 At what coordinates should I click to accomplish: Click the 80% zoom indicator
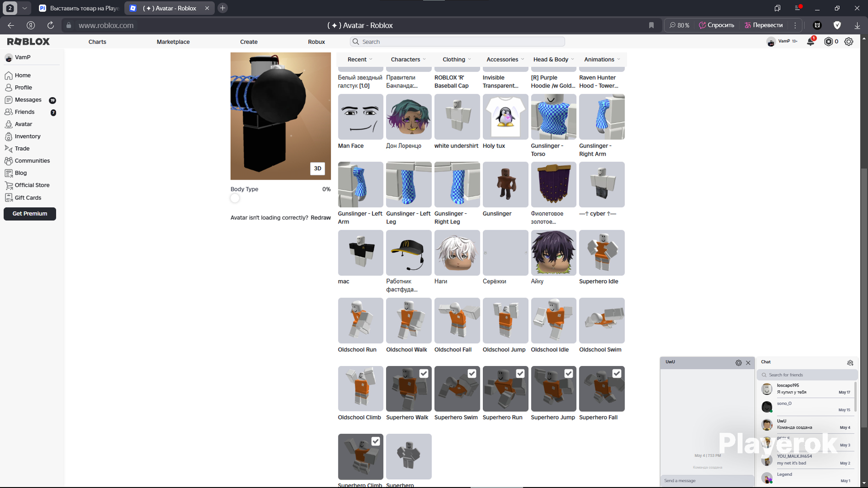pyautogui.click(x=680, y=25)
